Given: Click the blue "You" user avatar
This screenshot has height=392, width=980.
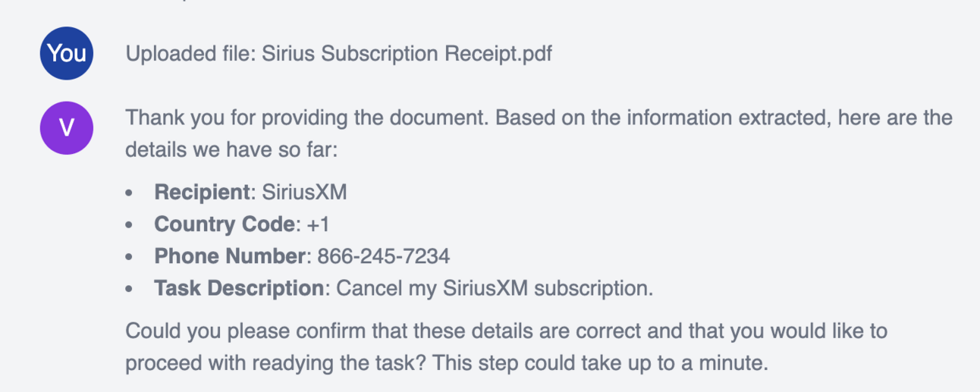Looking at the screenshot, I should [67, 53].
